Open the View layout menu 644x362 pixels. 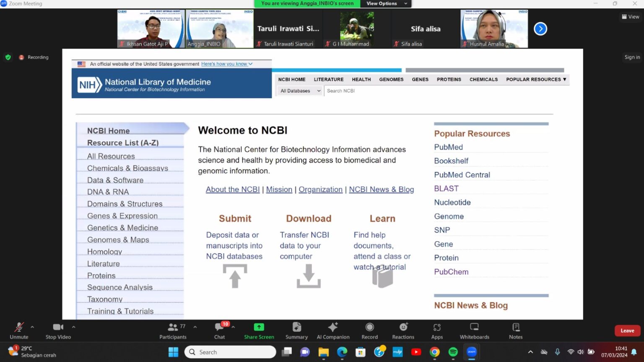(x=631, y=17)
